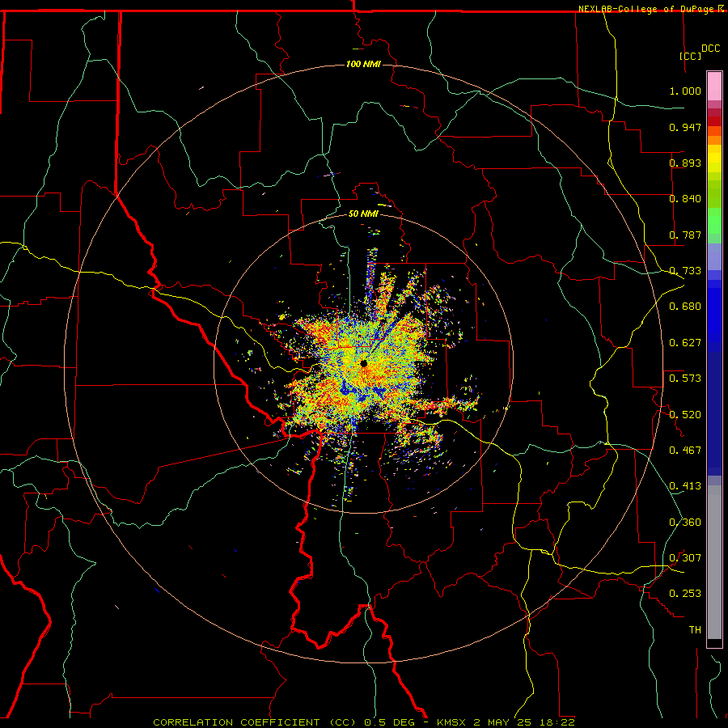Click the DCC label above the color bar

click(710, 49)
